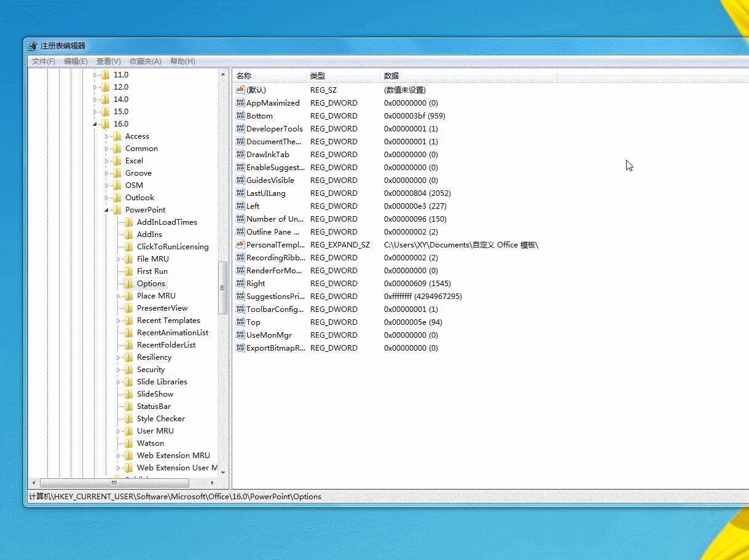Select the Slide Libraries key

(x=162, y=382)
